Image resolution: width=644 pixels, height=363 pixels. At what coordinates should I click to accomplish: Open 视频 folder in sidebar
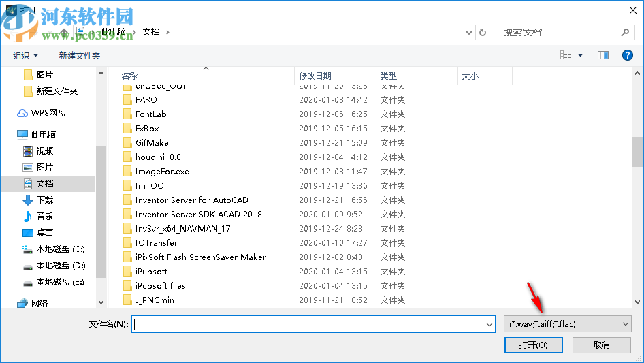(x=44, y=151)
